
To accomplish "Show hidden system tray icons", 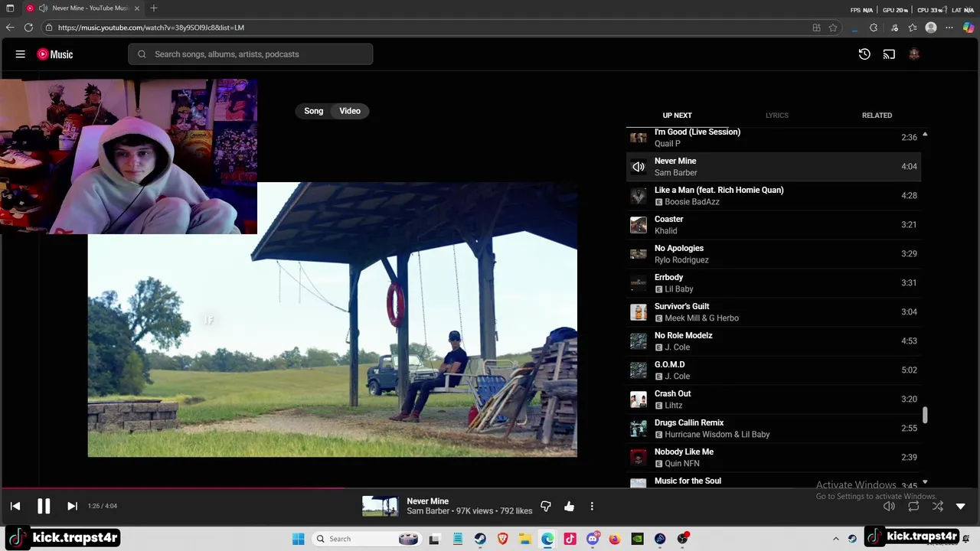I will pos(835,539).
